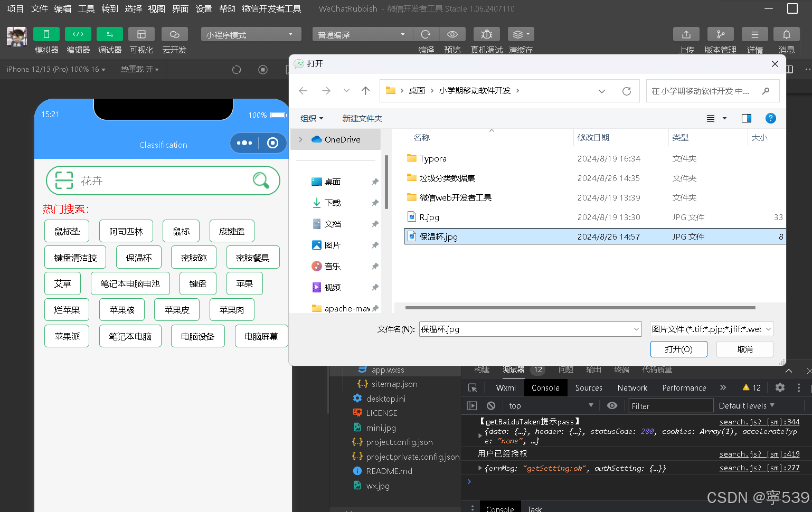812x512 pixels.
Task: Tap mini program three-dots capsule menu
Action: click(244, 143)
